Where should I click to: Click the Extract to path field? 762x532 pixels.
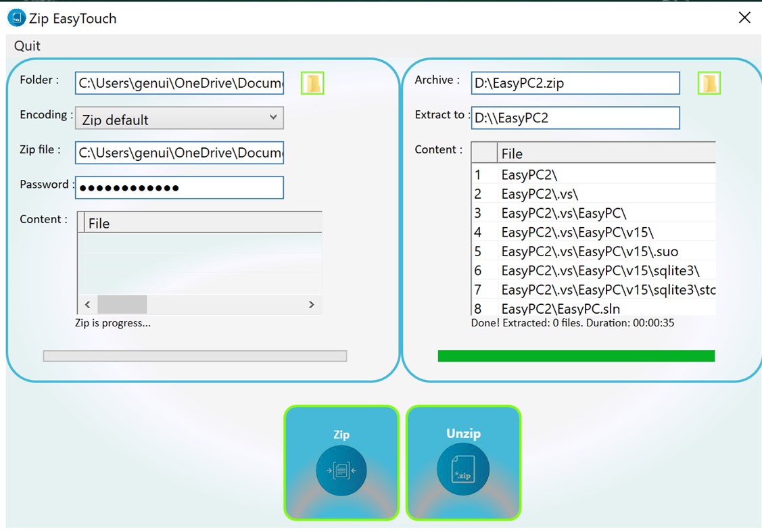click(x=575, y=118)
